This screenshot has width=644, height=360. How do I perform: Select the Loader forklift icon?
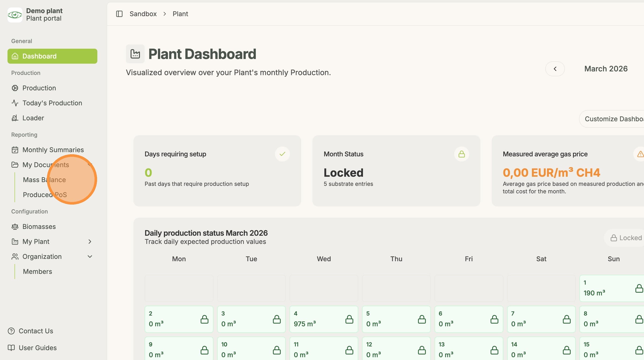pos(15,118)
